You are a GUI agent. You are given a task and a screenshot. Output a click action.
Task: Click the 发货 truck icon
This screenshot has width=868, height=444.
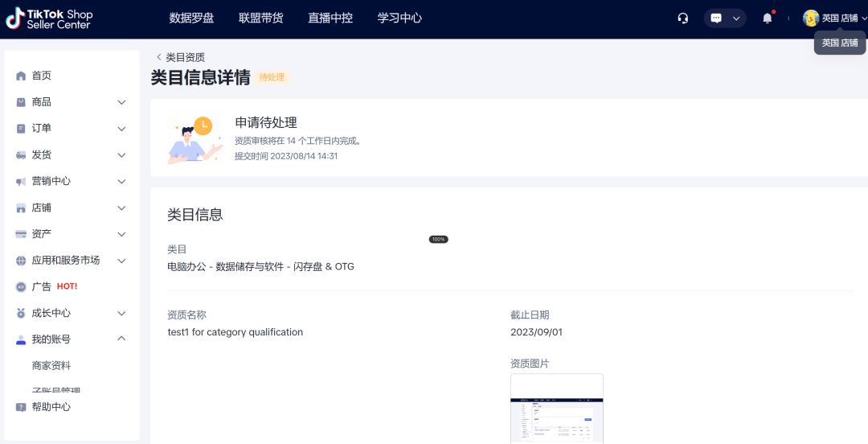(x=21, y=155)
